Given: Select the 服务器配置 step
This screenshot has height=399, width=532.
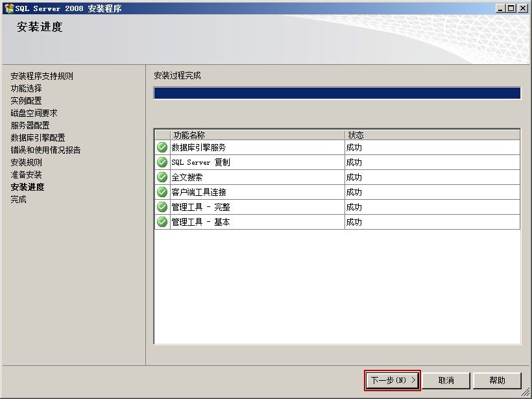Looking at the screenshot, I should point(30,125).
